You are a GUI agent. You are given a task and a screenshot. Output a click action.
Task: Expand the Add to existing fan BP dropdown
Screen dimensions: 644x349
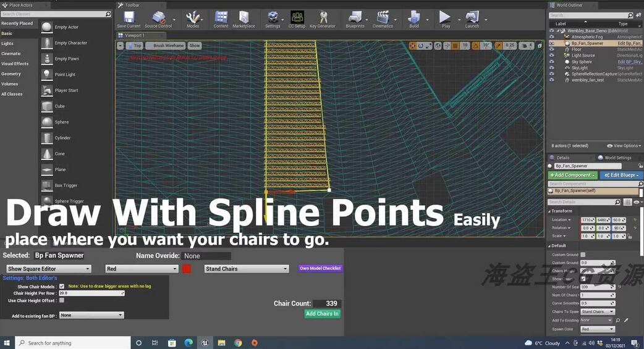(x=91, y=315)
